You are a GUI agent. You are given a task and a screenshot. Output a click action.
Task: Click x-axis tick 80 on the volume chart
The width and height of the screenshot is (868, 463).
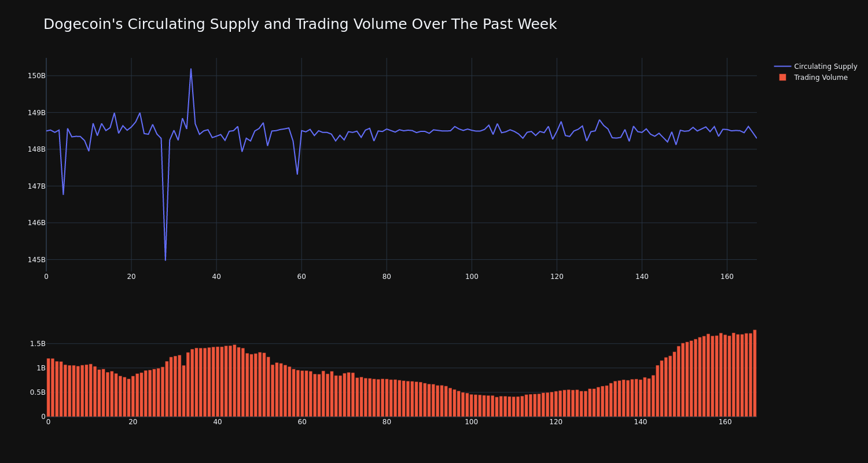point(387,422)
